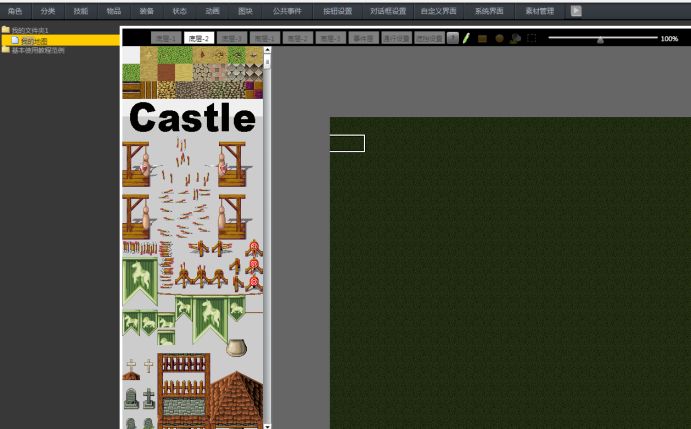Open the 装备 menu tab
The width and height of the screenshot is (691, 429).
[147, 11]
